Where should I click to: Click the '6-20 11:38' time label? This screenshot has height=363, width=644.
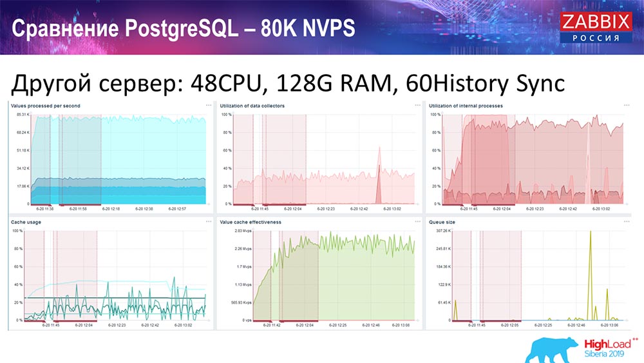point(45,209)
